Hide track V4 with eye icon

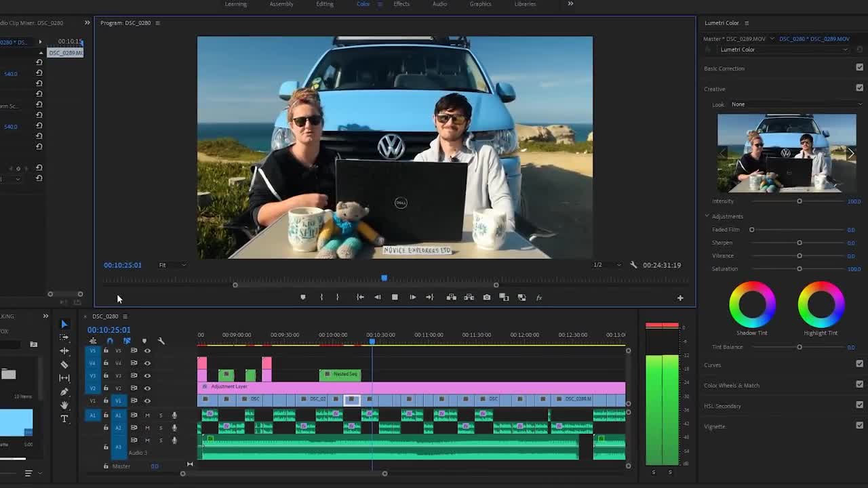tap(147, 363)
